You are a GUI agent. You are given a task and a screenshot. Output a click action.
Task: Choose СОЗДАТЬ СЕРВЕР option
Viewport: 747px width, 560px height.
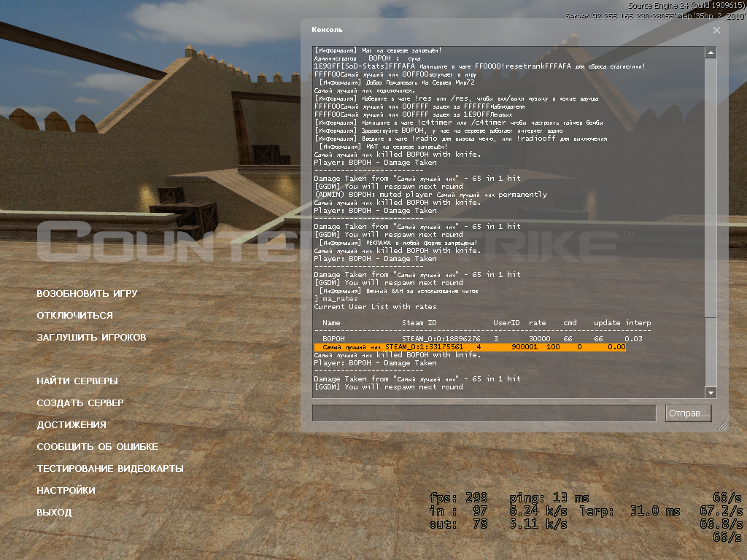[x=80, y=403]
